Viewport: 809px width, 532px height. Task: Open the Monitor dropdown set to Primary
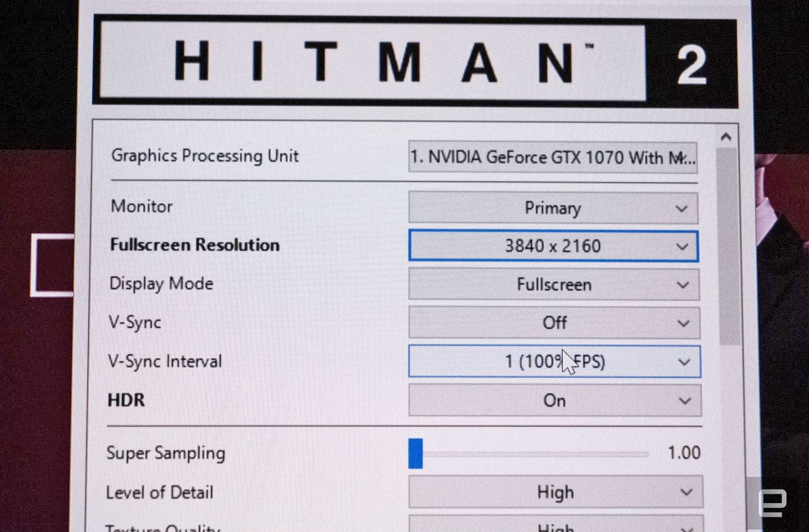553,208
